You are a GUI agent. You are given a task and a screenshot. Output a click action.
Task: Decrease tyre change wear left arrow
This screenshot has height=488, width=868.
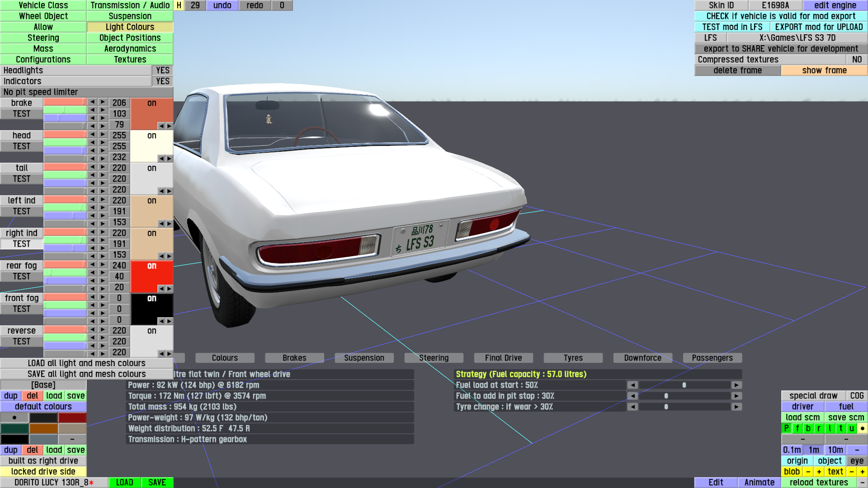pos(632,407)
